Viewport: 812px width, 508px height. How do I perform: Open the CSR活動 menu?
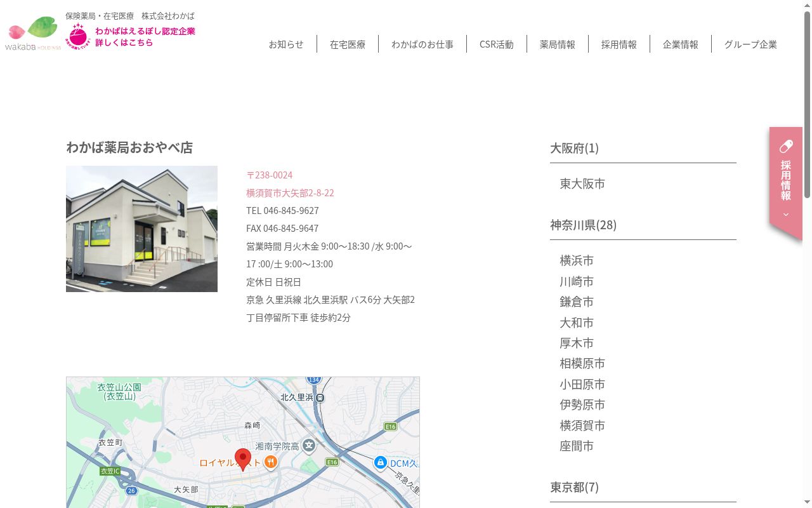(x=497, y=44)
